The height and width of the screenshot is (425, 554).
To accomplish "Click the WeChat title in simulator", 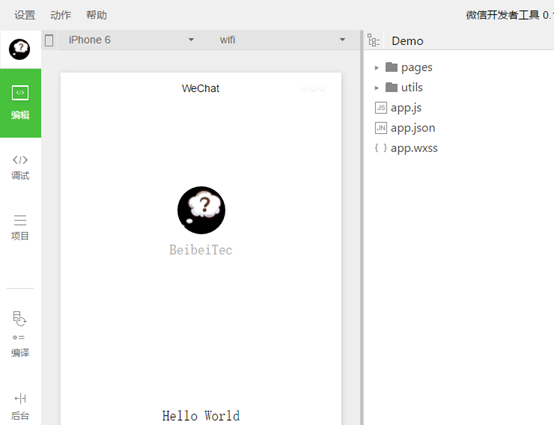I will click(x=200, y=88).
